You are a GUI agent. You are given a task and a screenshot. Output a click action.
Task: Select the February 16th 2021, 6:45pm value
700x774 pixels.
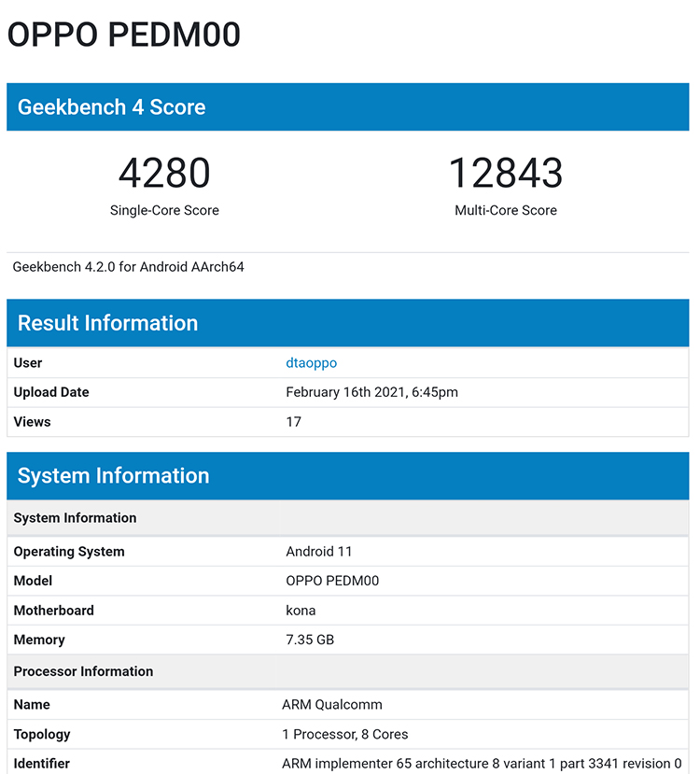coord(372,392)
